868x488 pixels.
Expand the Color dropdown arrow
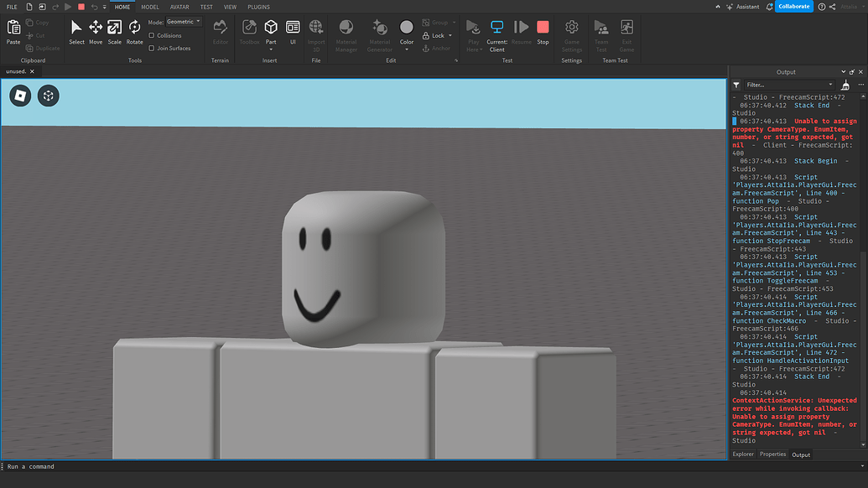coord(406,49)
